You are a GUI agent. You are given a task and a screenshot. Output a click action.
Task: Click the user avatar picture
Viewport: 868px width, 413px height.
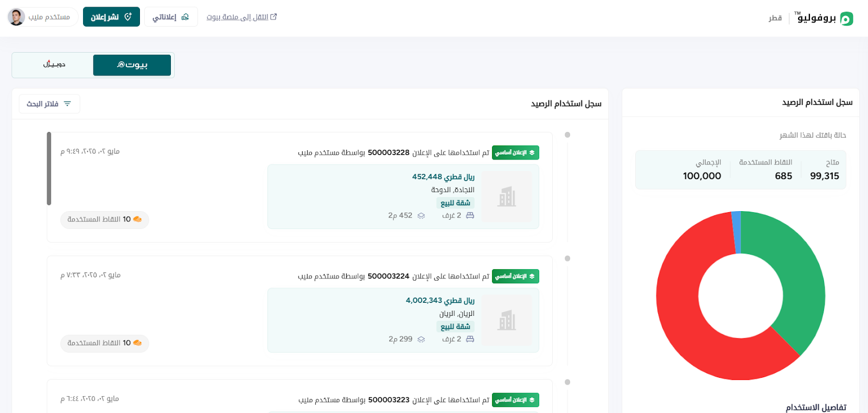(x=16, y=17)
